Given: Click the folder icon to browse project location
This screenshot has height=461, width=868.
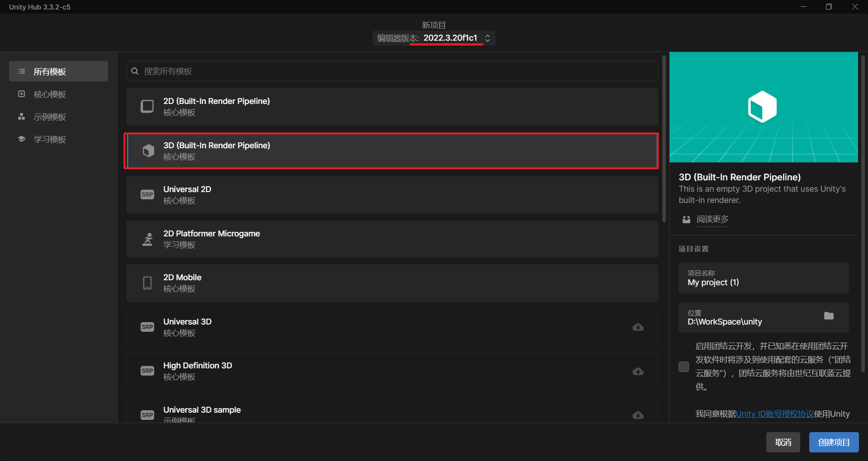Looking at the screenshot, I should [829, 316].
